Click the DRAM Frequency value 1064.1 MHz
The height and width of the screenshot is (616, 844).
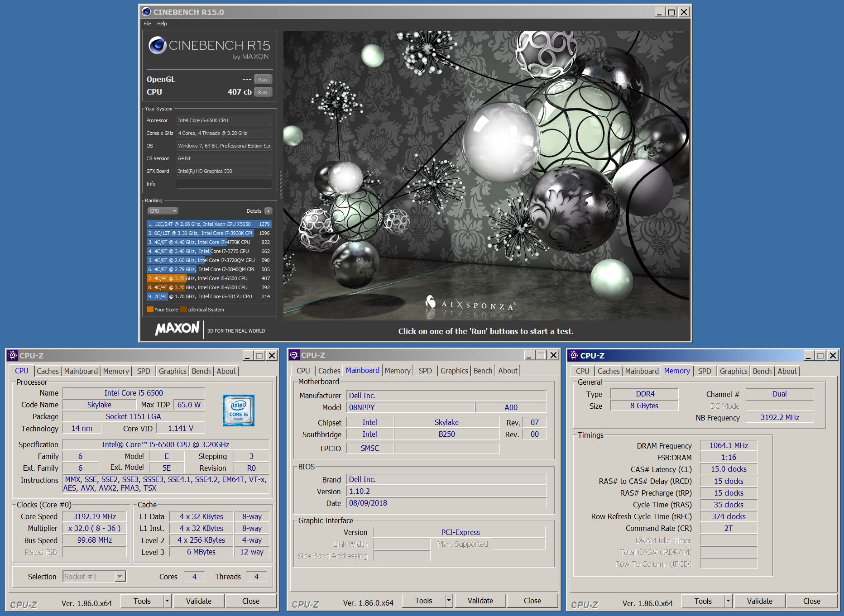729,445
